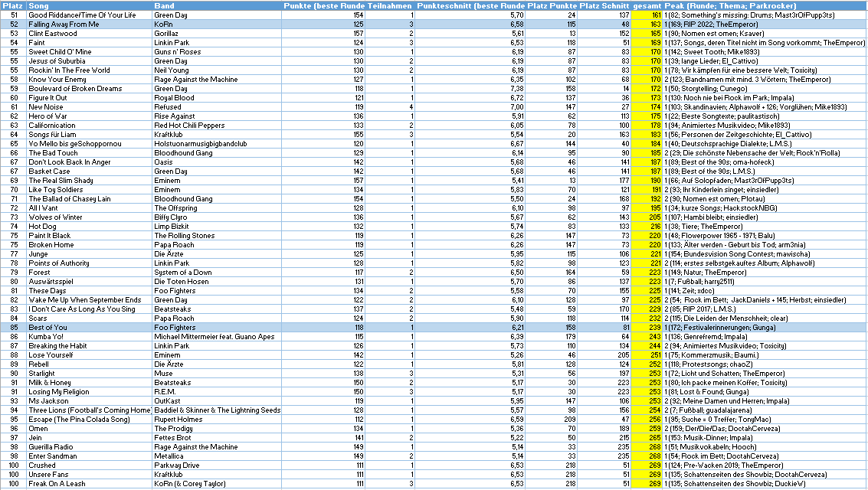
Task: Click the song cell 'Songs für Liam'
Action: (x=89, y=135)
